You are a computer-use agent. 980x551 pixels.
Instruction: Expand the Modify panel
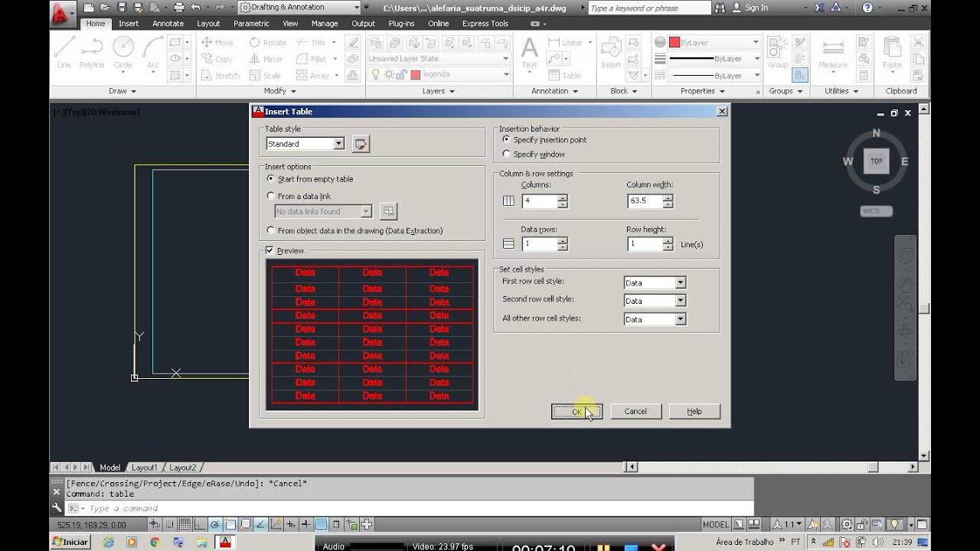coord(280,91)
